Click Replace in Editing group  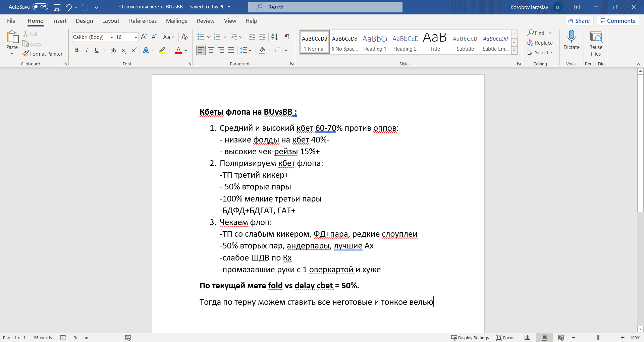coord(540,43)
